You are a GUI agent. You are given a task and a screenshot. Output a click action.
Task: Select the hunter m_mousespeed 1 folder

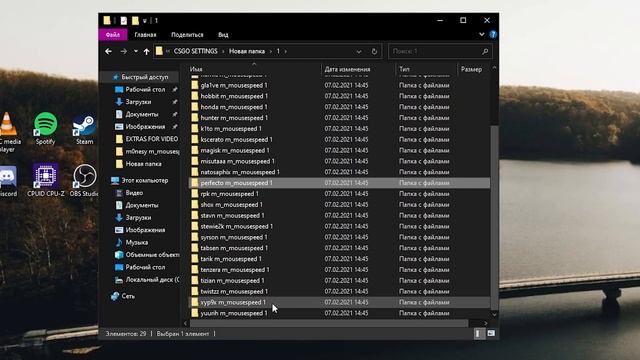coord(234,118)
